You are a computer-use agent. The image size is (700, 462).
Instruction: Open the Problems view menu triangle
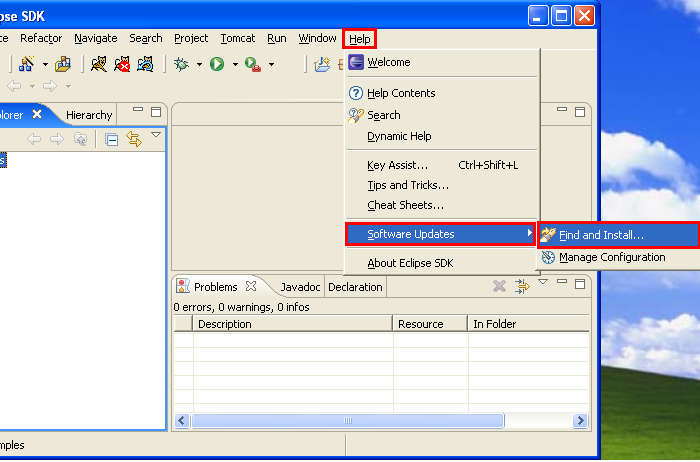[543, 283]
